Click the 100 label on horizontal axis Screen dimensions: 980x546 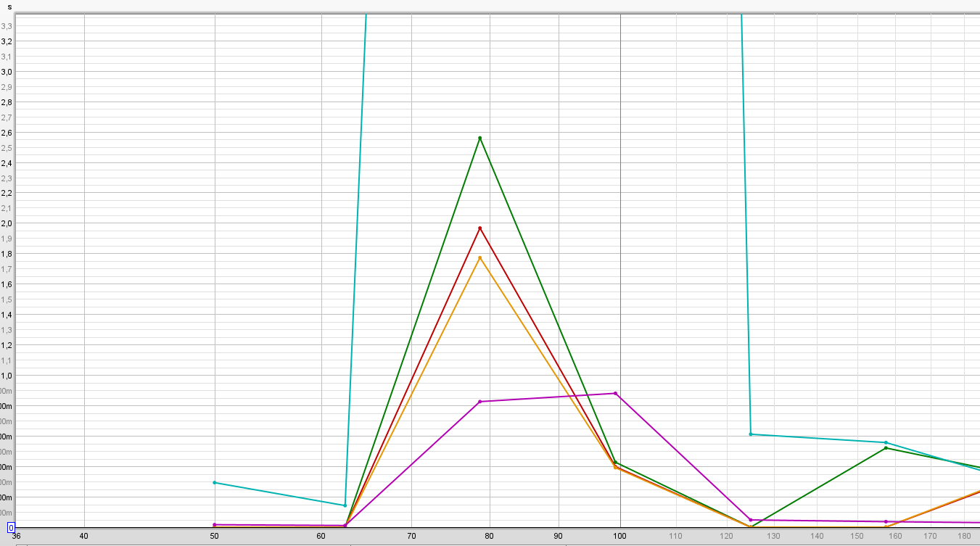point(619,537)
